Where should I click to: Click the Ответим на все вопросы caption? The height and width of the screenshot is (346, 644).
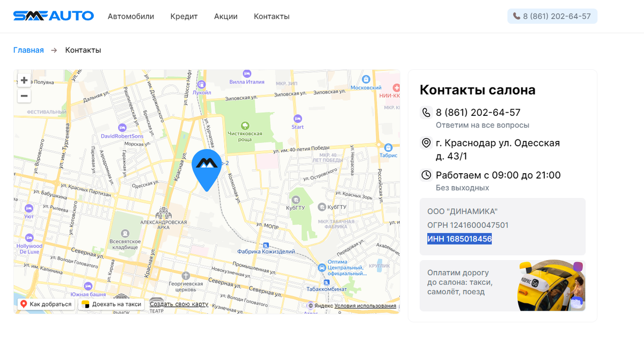pos(482,125)
